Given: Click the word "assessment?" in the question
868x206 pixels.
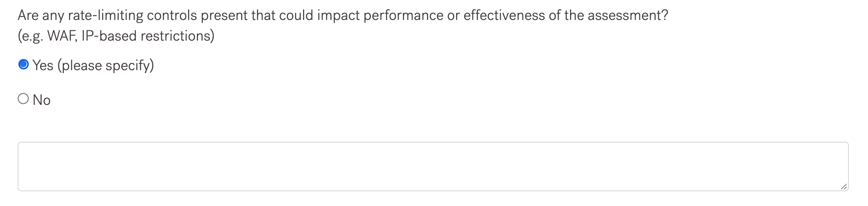Looking at the screenshot, I should click(628, 16).
